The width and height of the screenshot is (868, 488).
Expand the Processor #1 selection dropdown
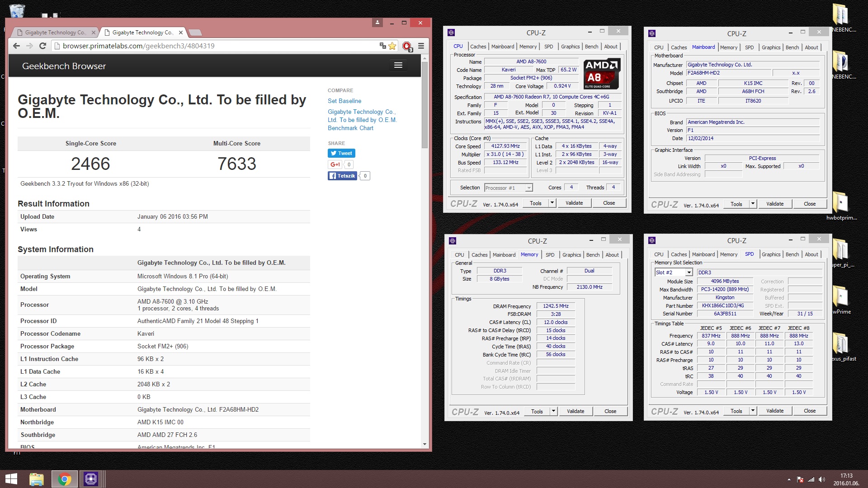click(529, 188)
